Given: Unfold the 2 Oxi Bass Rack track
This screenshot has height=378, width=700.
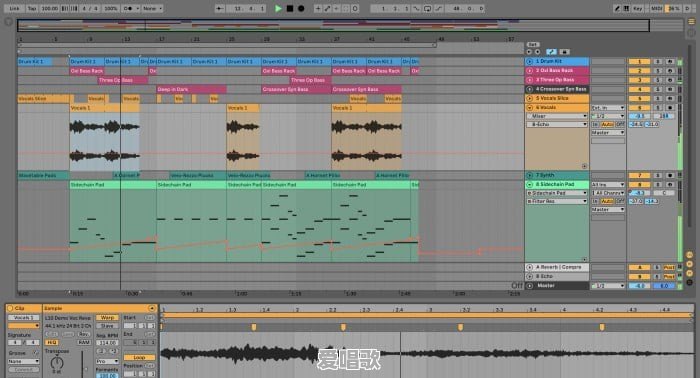Looking at the screenshot, I should click(529, 71).
